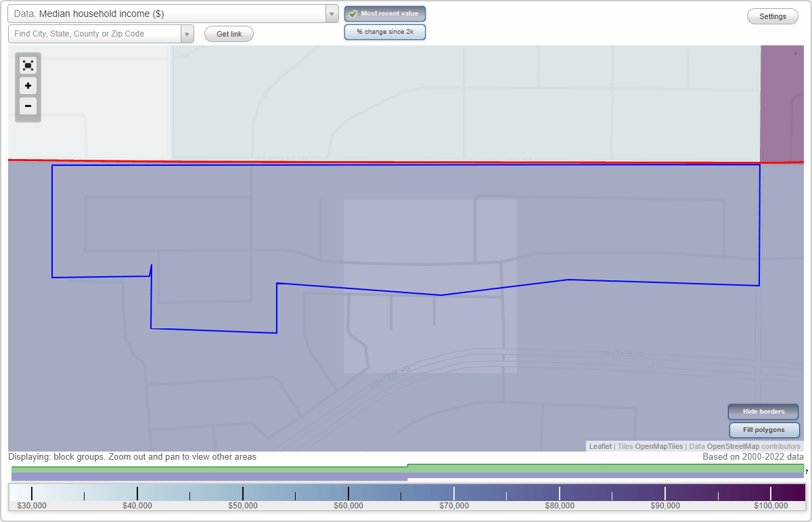Select the blue-outlined block group polygon
The height and width of the screenshot is (522, 812).
(406, 223)
